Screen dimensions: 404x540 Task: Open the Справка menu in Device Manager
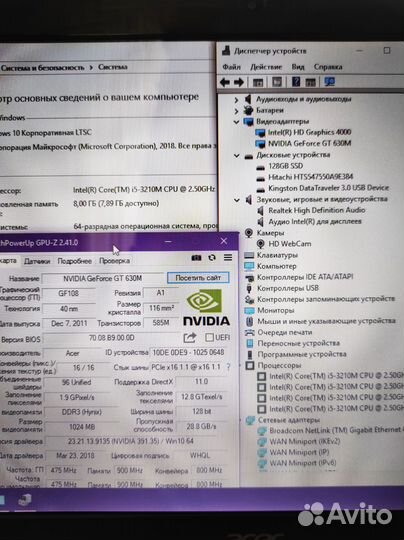[x=328, y=67]
